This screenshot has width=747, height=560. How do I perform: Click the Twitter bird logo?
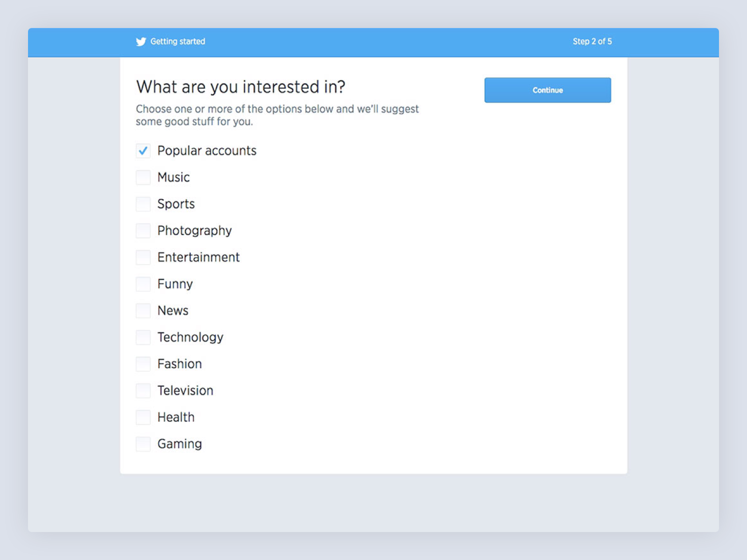click(x=141, y=42)
